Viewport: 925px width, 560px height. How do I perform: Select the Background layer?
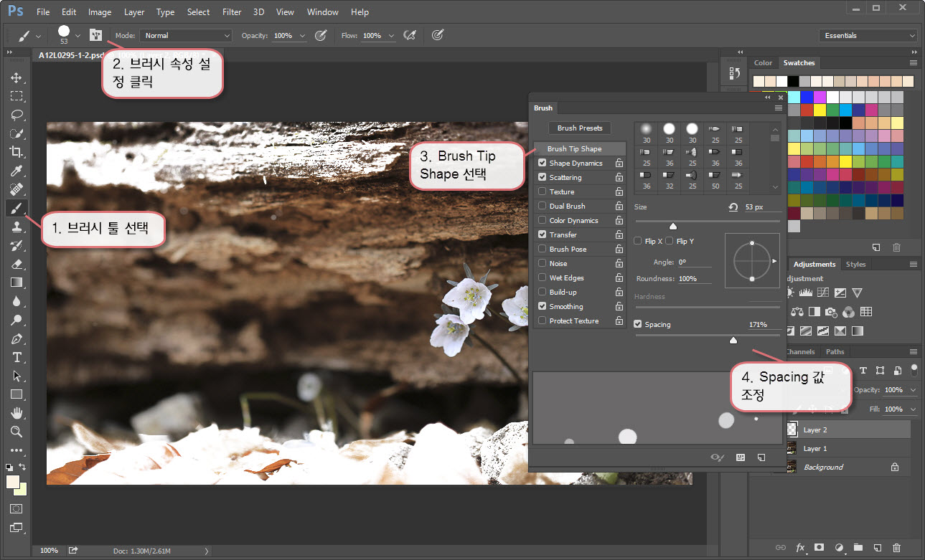847,467
